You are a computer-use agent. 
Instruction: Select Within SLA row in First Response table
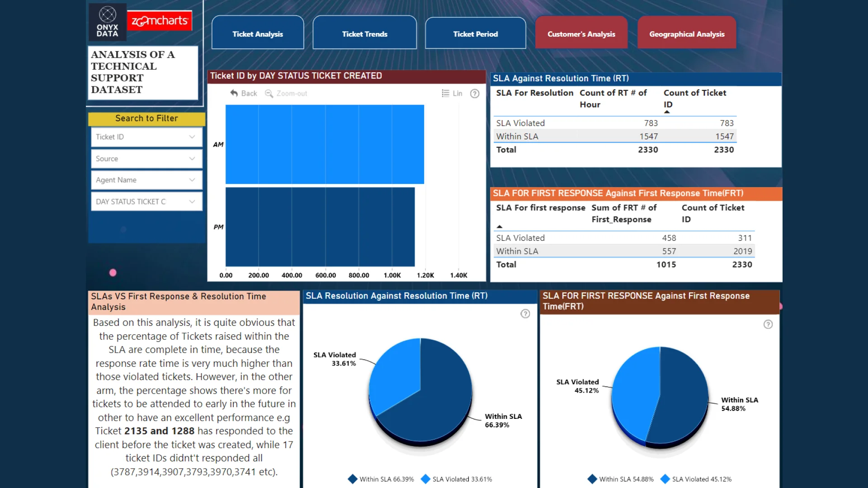point(624,251)
